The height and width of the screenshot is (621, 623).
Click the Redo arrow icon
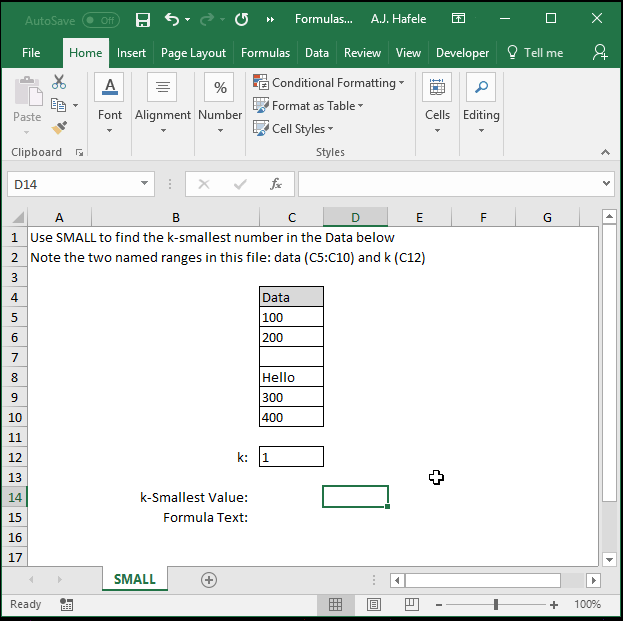coord(207,19)
